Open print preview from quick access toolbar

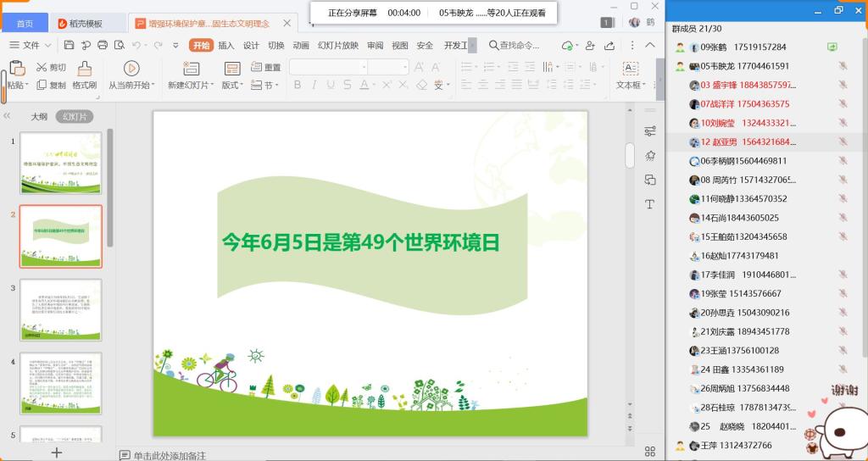point(120,46)
